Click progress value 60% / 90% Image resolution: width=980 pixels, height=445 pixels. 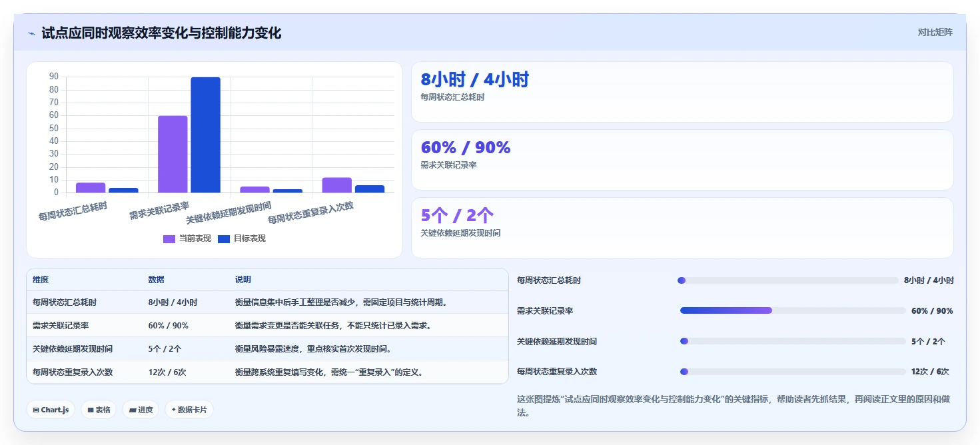coord(932,311)
